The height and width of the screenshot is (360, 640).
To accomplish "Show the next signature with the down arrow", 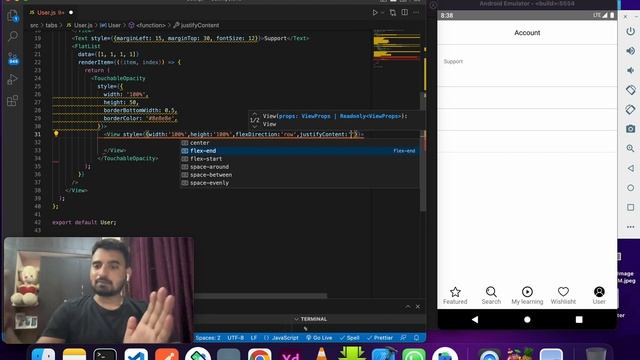I will click(x=255, y=126).
